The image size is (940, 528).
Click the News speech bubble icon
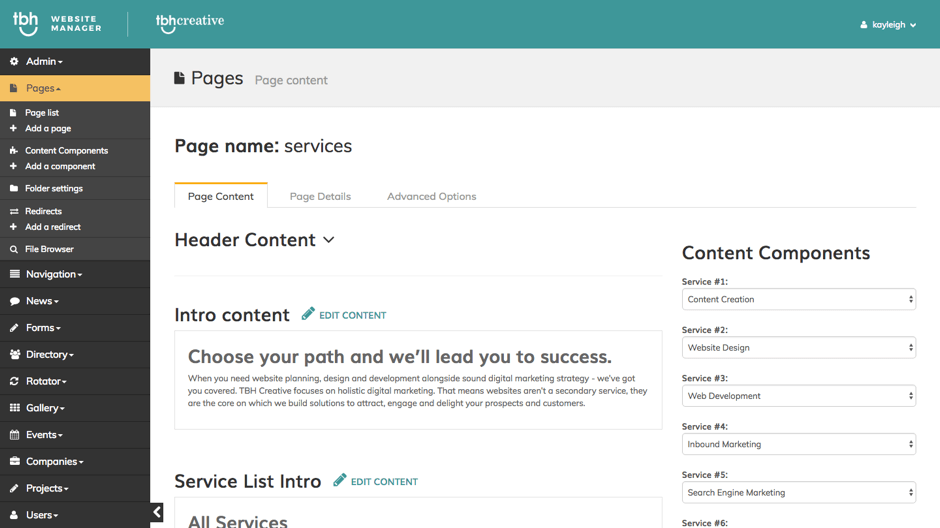[14, 301]
